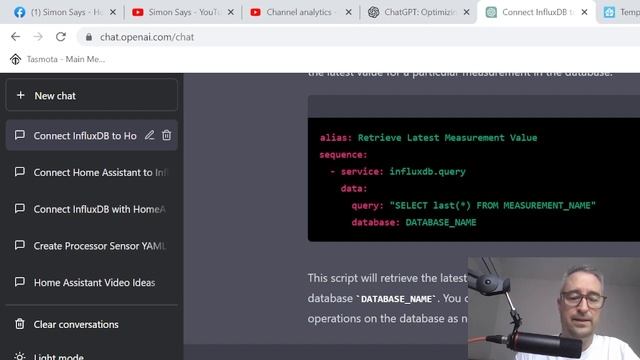This screenshot has width=640, height=360.
Task: Close the Facebook Simon Says tab
Action: (x=113, y=12)
